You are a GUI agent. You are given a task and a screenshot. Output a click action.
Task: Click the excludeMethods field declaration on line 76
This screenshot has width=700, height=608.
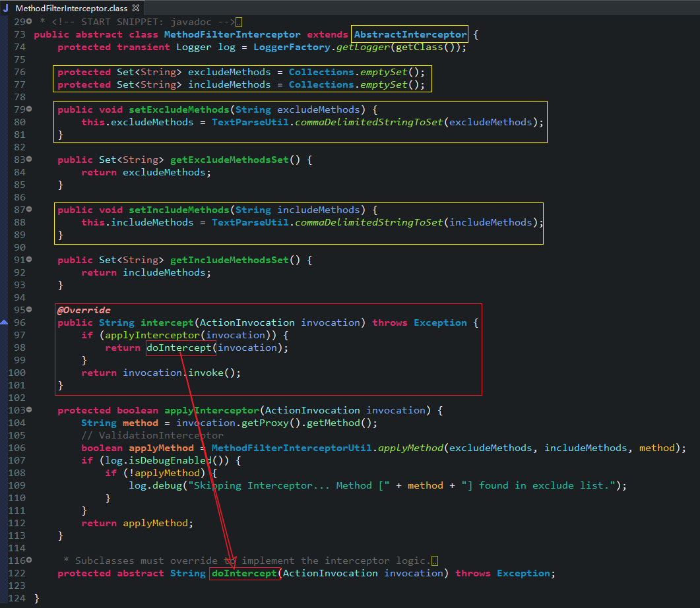[229, 72]
